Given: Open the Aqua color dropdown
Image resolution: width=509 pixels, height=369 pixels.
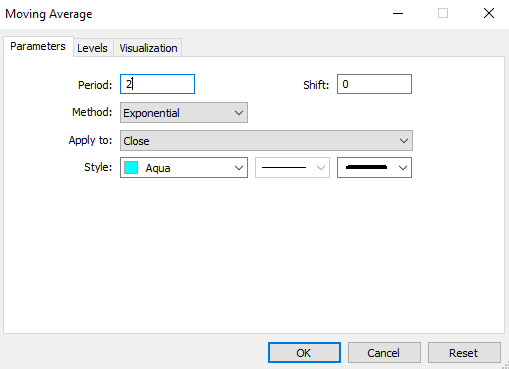Looking at the screenshot, I should [184, 168].
